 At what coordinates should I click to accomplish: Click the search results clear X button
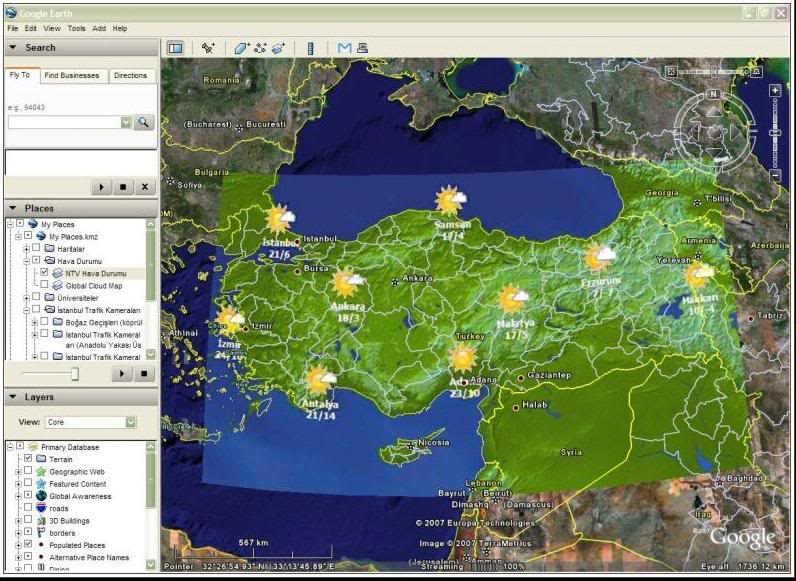coord(144,187)
